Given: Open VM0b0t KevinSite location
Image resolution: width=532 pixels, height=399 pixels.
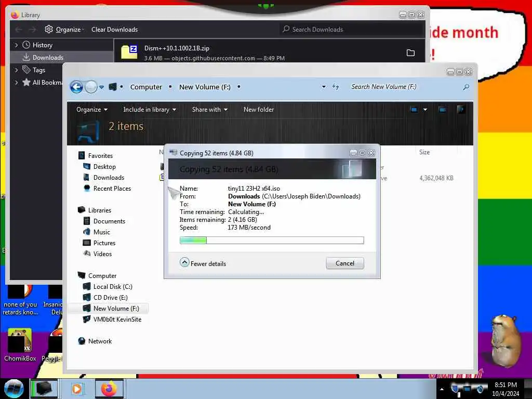Looking at the screenshot, I should (117, 320).
